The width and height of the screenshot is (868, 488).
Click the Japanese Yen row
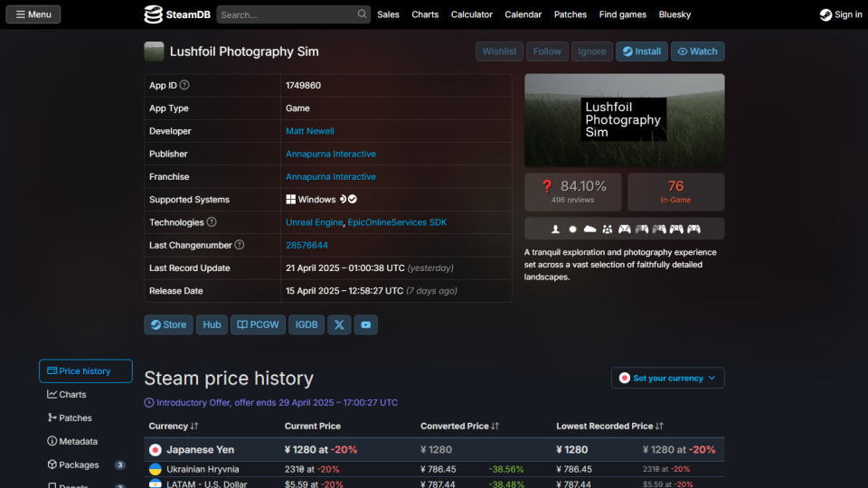coord(435,450)
